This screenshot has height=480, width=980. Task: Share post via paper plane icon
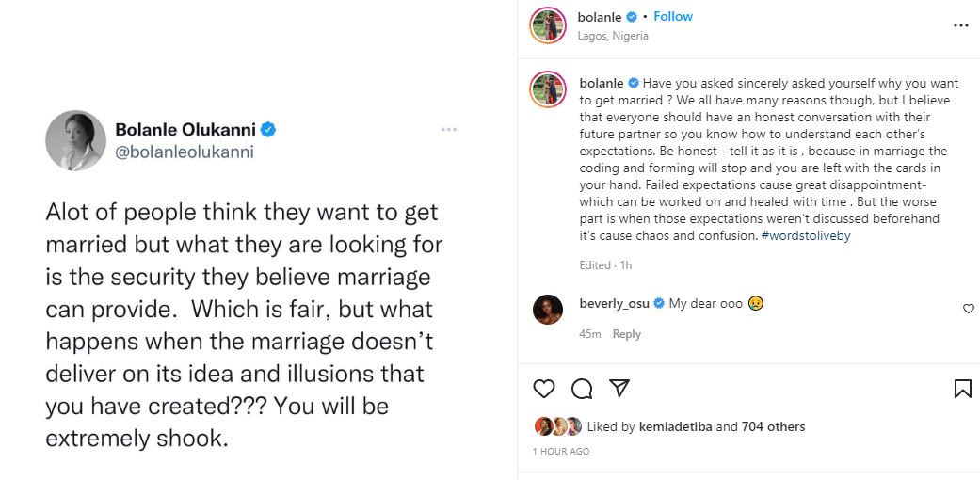[x=619, y=388]
